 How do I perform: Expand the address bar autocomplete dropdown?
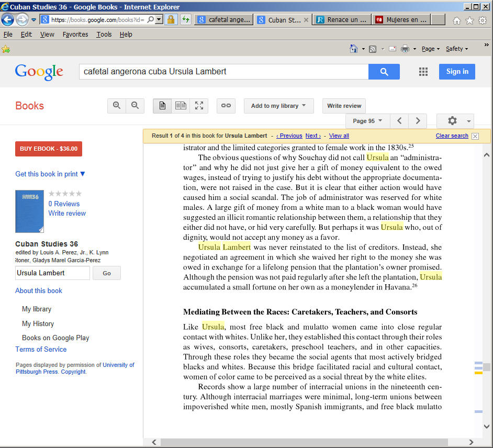pos(159,20)
